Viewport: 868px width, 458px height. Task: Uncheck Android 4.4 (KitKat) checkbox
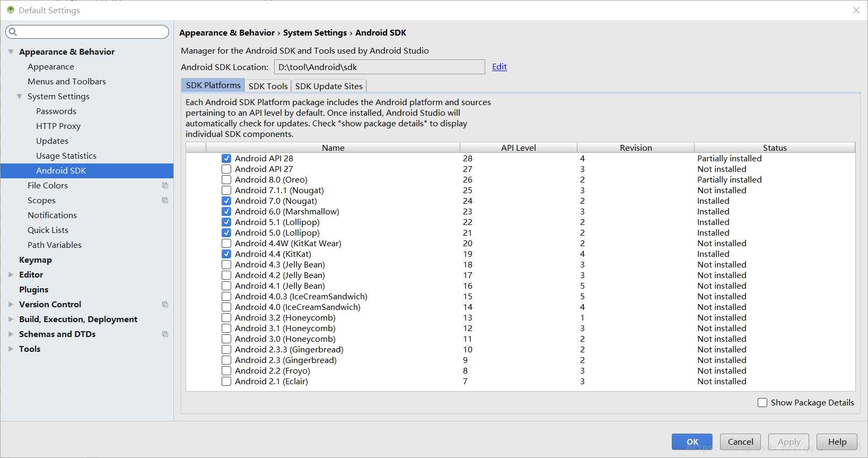(x=226, y=254)
